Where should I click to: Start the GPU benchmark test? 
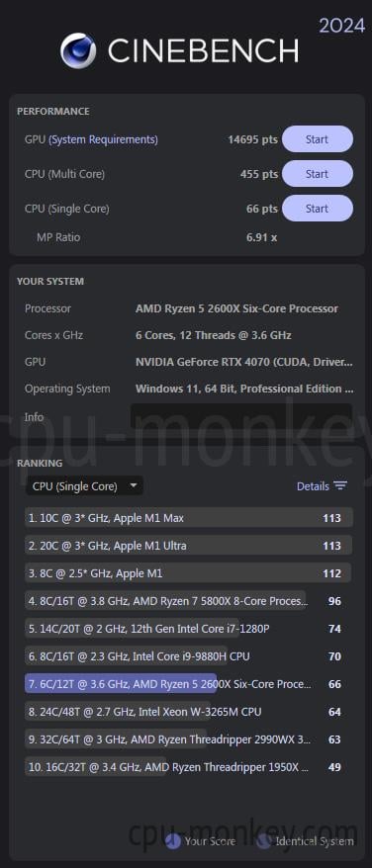[x=318, y=139]
